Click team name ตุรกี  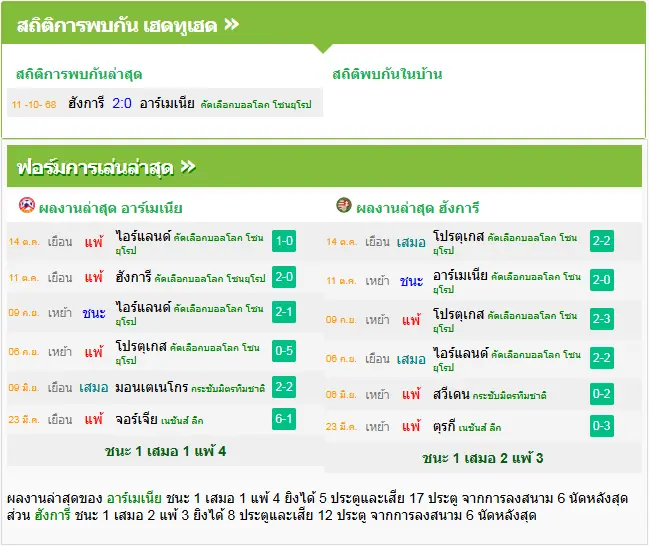point(444,426)
